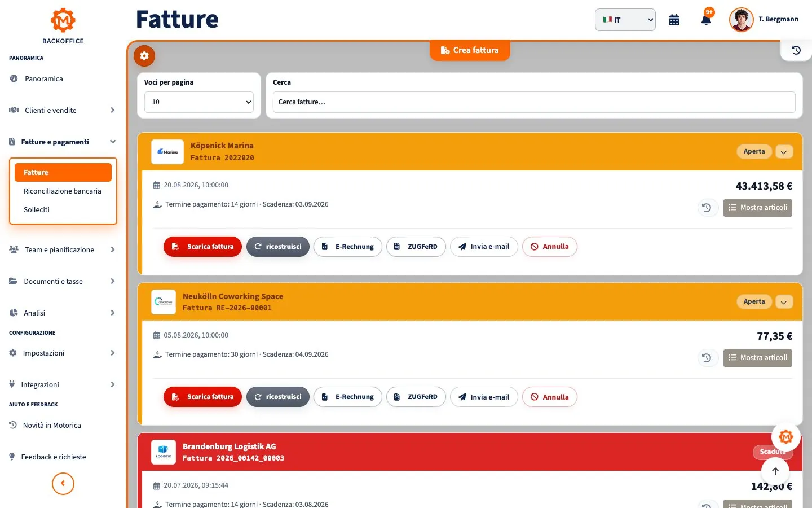Click E-Rechnung for invoice RE-2026-00001
The image size is (812, 508).
(348, 397)
